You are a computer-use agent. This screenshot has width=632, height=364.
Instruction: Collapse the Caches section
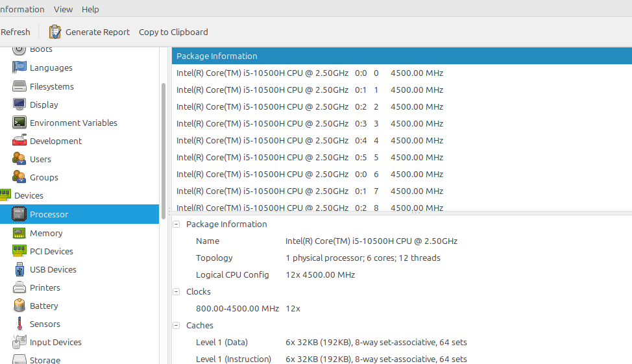tap(176, 325)
